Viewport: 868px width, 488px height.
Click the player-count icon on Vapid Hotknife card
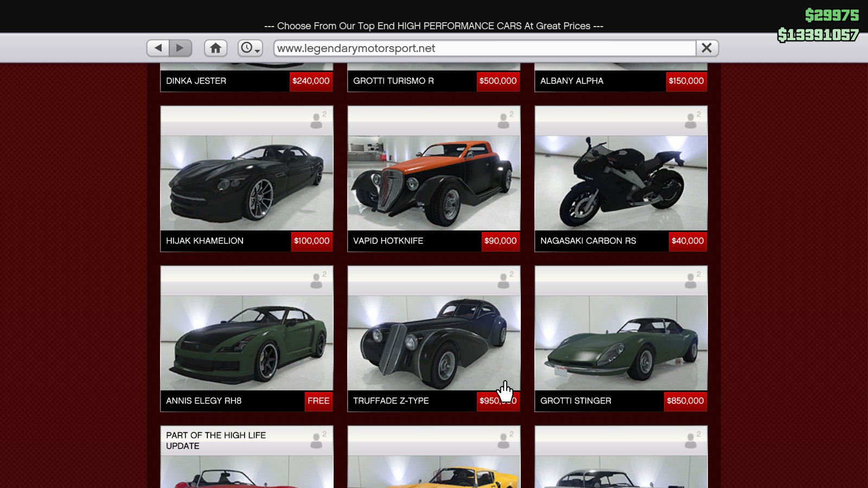pyautogui.click(x=505, y=120)
